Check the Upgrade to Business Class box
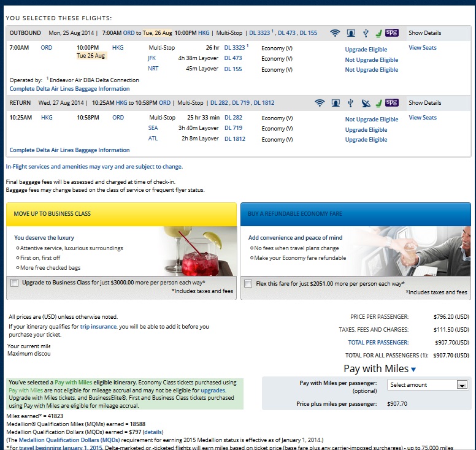Image resolution: width=476 pixels, height=450 pixels. click(x=14, y=283)
